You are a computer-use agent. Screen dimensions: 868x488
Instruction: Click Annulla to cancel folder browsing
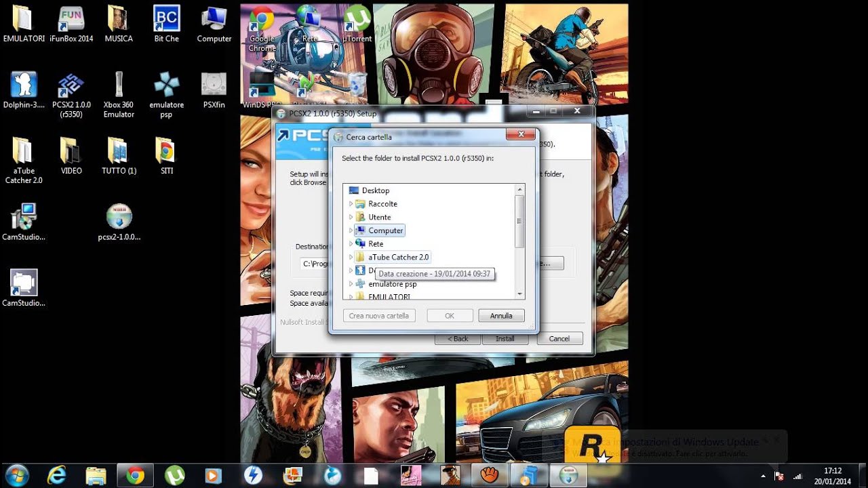point(501,316)
